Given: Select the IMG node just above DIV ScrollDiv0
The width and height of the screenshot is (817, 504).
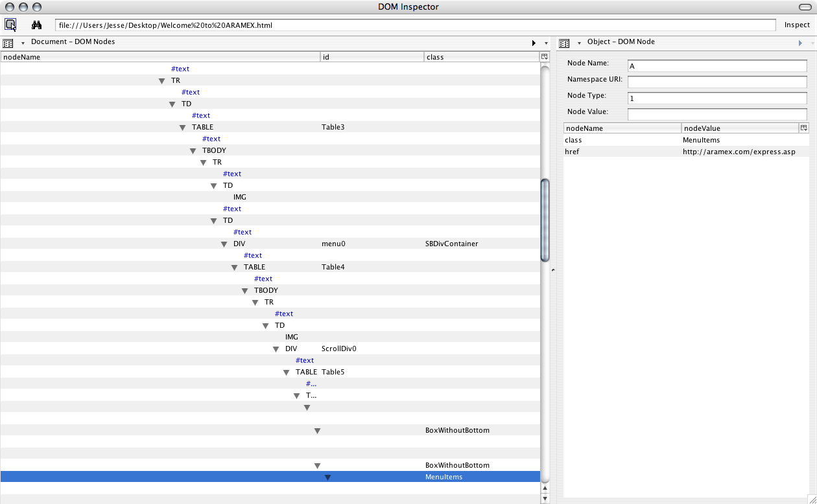Looking at the screenshot, I should pos(292,337).
